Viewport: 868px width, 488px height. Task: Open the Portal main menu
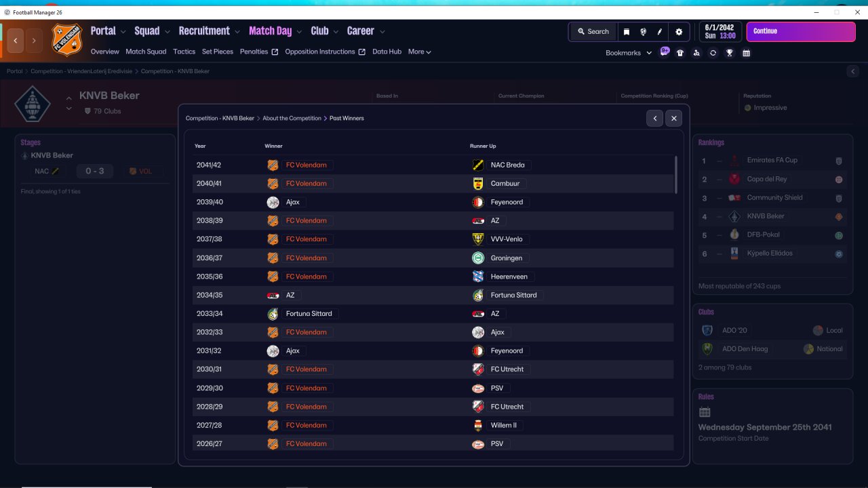point(103,31)
